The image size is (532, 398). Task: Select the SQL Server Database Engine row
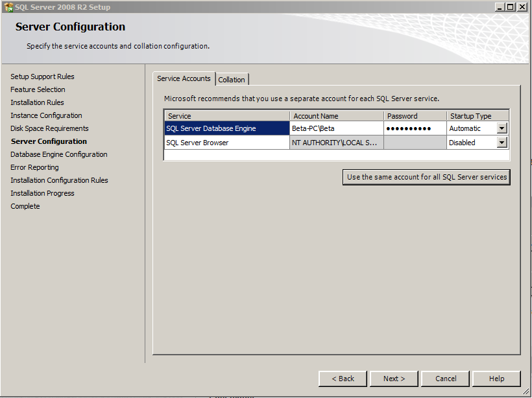tap(227, 128)
